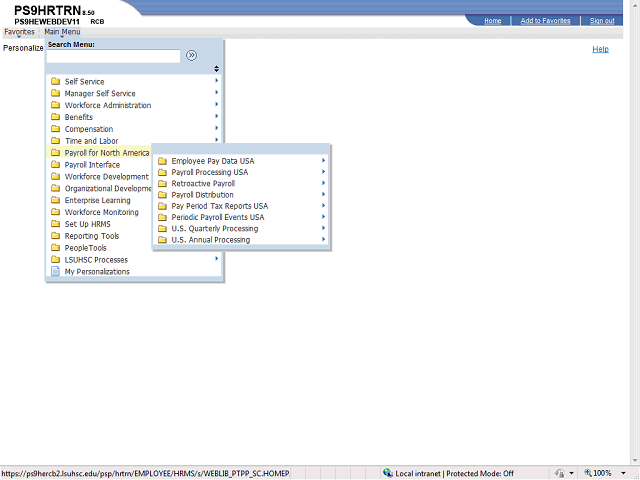Click the search menu go arrow button

point(191,56)
